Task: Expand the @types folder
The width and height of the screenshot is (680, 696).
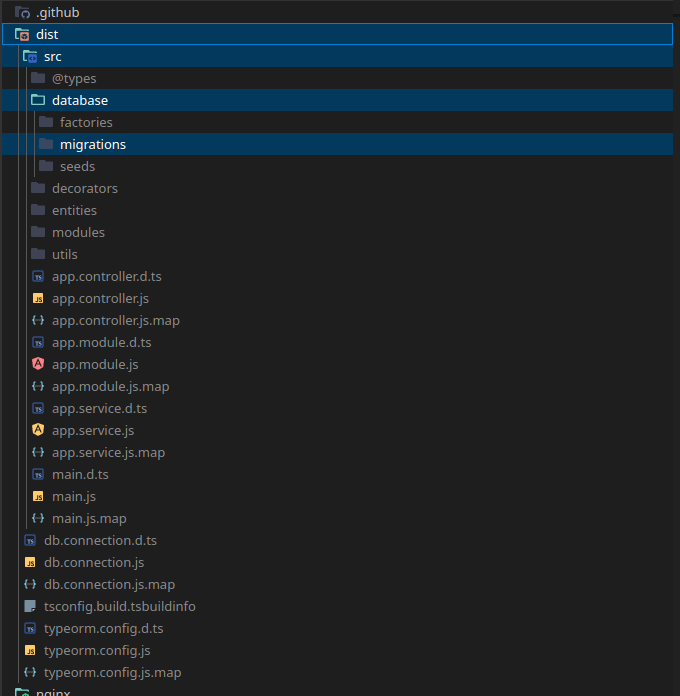Action: 337,78
